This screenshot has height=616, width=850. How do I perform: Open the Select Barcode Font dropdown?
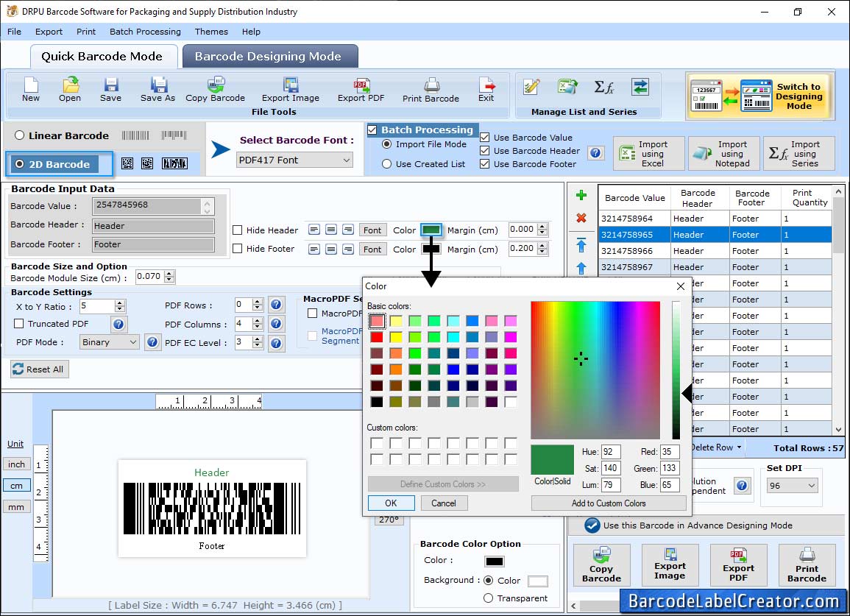pos(295,160)
